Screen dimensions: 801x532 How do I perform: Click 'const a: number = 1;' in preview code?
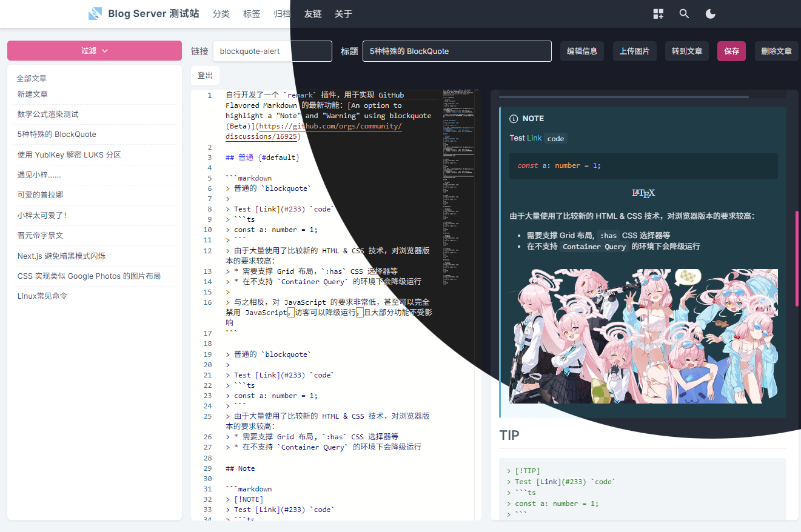558,165
